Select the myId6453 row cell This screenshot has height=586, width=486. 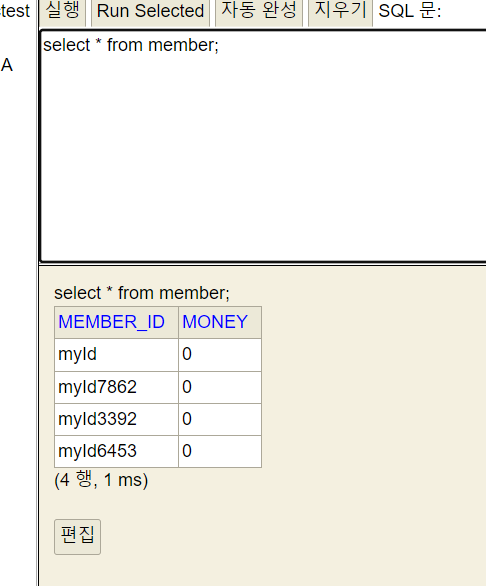pyautogui.click(x=116, y=451)
